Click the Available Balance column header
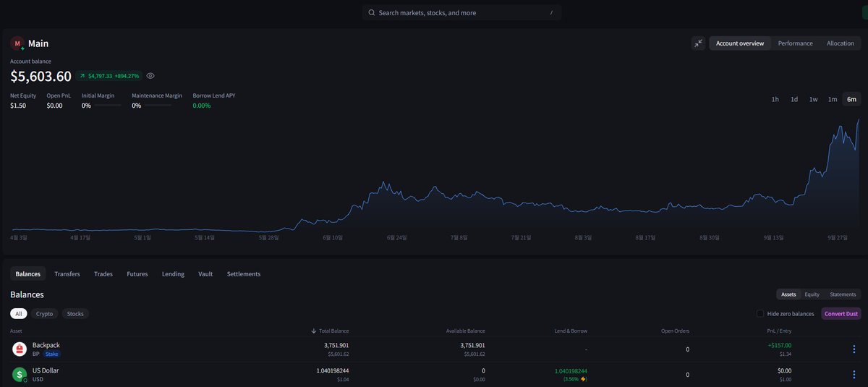This screenshot has width=868, height=387. pos(465,331)
